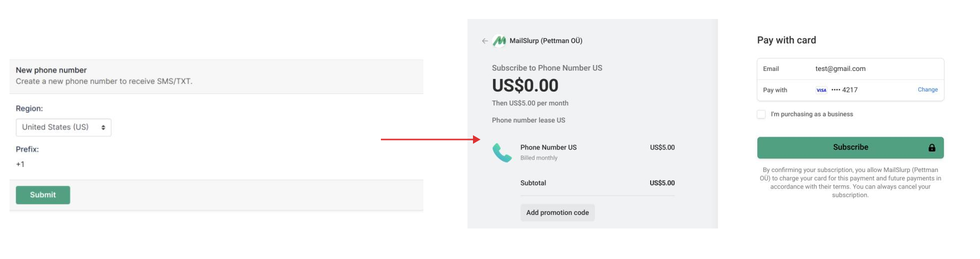Click the Region select up-down arrows

point(103,127)
